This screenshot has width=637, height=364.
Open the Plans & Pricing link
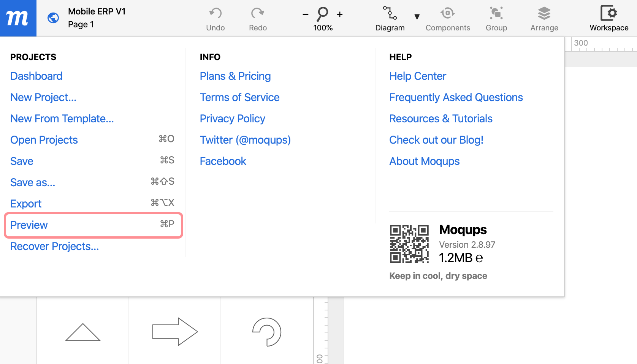click(235, 76)
